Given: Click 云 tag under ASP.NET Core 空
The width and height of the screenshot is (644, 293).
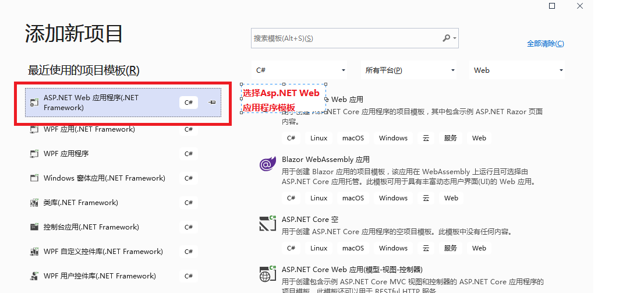Looking at the screenshot, I should (426, 248).
